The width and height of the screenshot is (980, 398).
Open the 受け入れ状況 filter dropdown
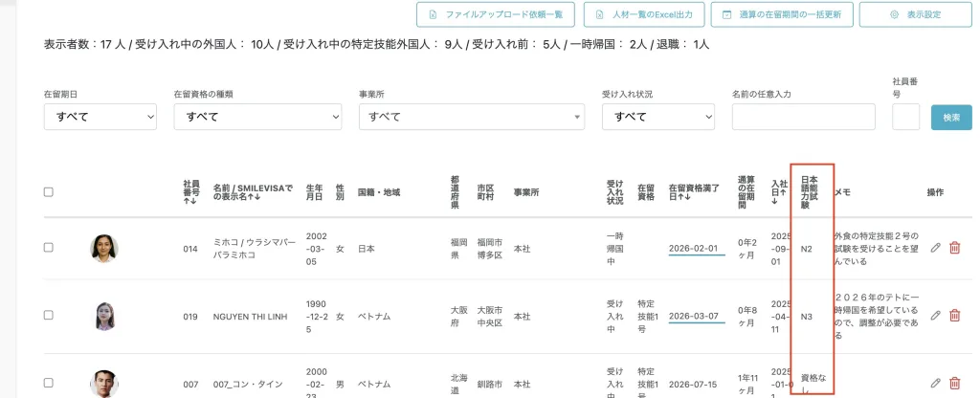pyautogui.click(x=657, y=117)
